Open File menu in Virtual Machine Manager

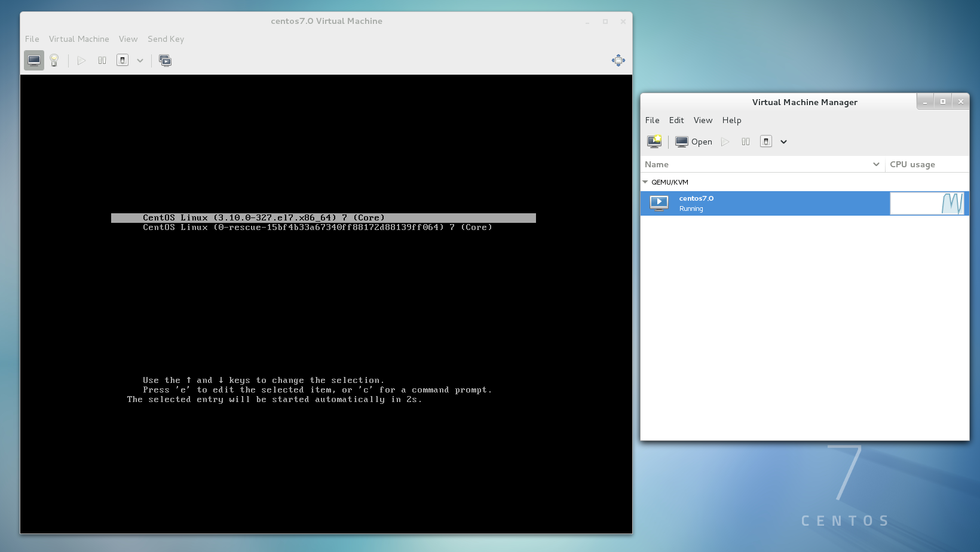[x=652, y=120]
